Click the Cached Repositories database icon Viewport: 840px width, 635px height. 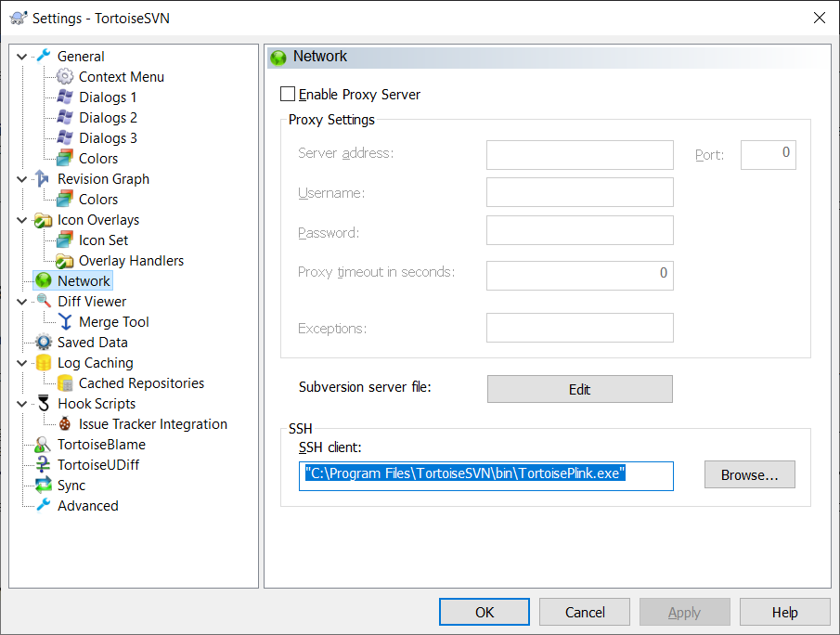click(65, 382)
